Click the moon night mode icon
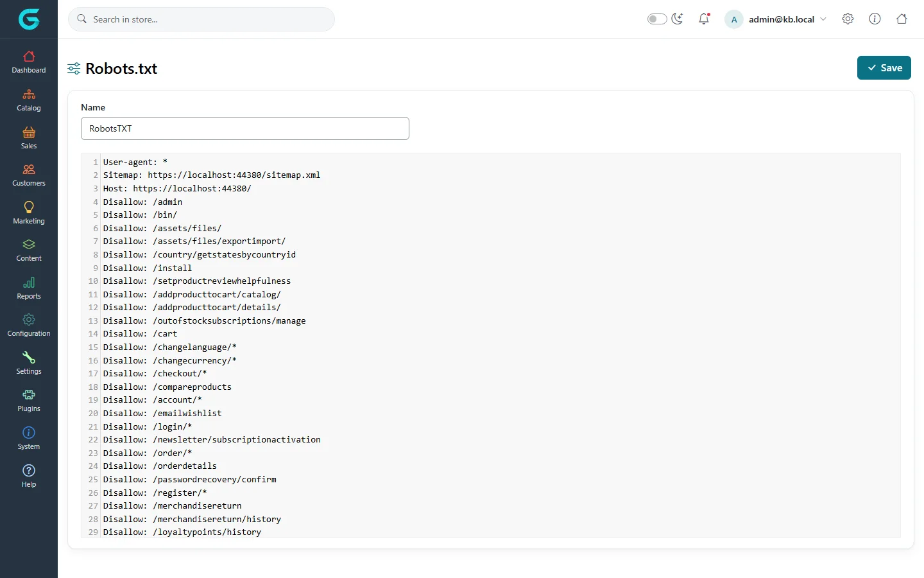924x578 pixels. coord(677,19)
